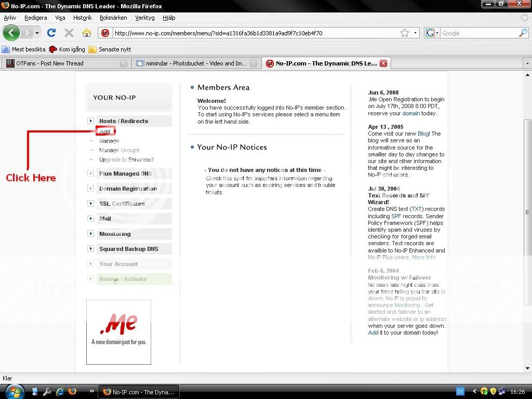Open the Kom igång bookmark
This screenshot has height=399, width=532.
(67, 49)
